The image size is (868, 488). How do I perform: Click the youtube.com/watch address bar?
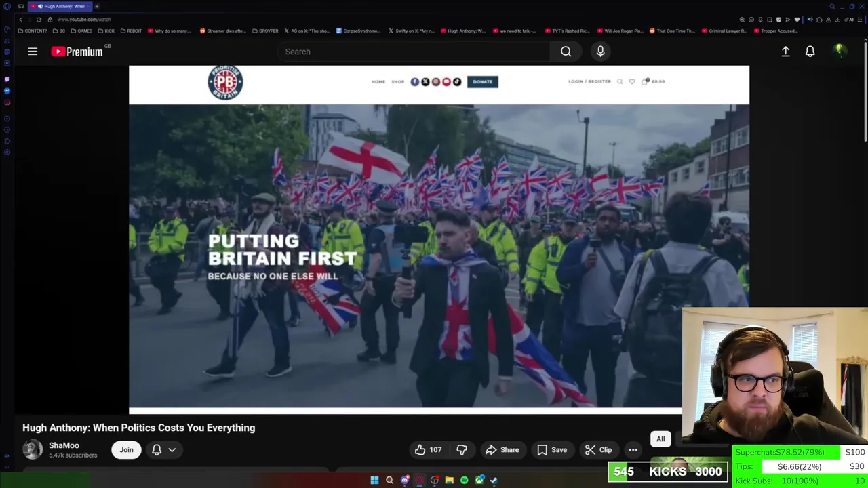83,20
